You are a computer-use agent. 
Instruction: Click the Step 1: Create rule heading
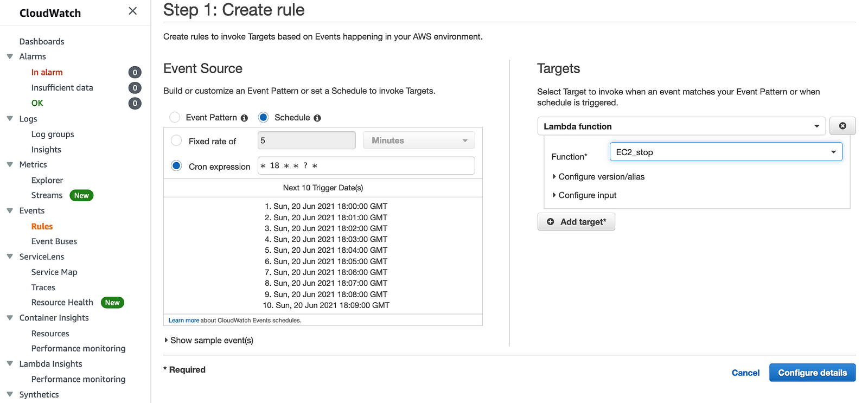234,10
